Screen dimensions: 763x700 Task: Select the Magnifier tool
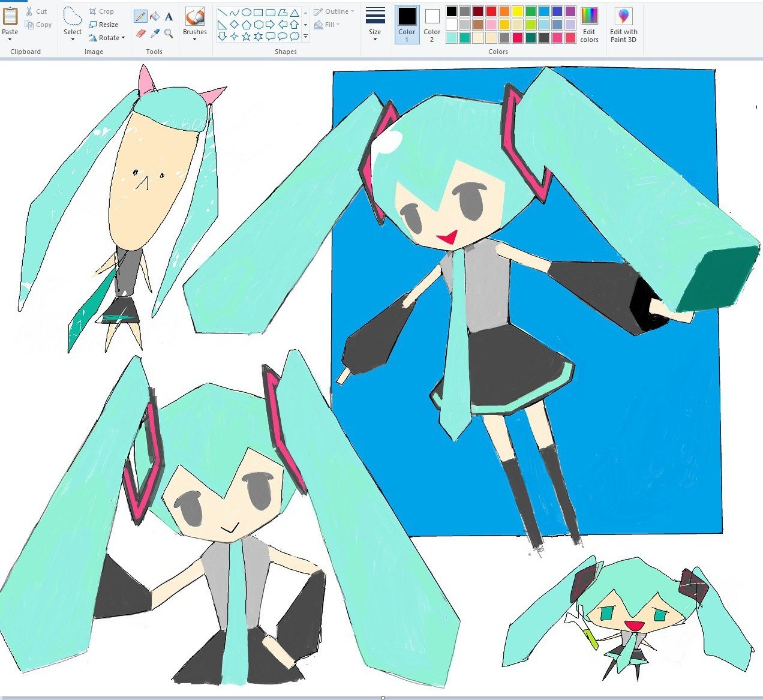pos(169,34)
